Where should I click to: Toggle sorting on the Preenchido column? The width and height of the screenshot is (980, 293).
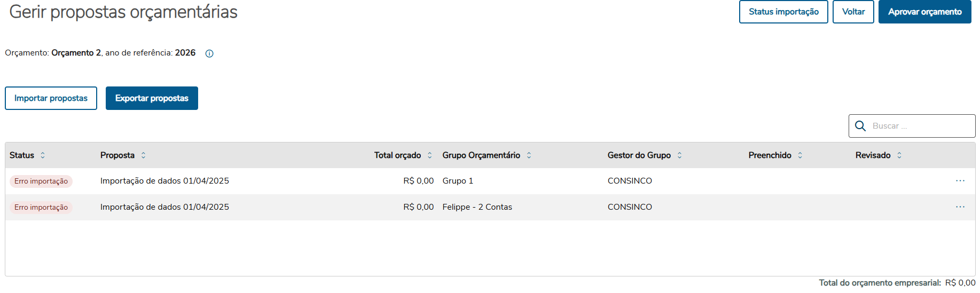(800, 155)
